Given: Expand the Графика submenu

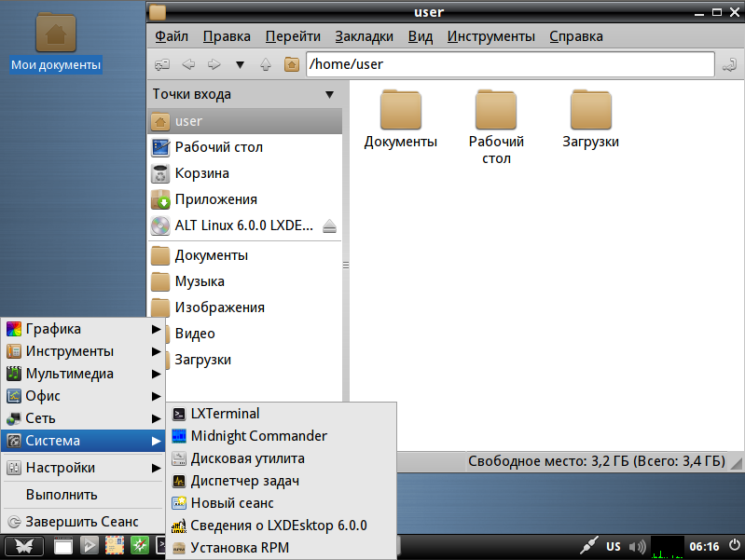Looking at the screenshot, I should coord(84,329).
